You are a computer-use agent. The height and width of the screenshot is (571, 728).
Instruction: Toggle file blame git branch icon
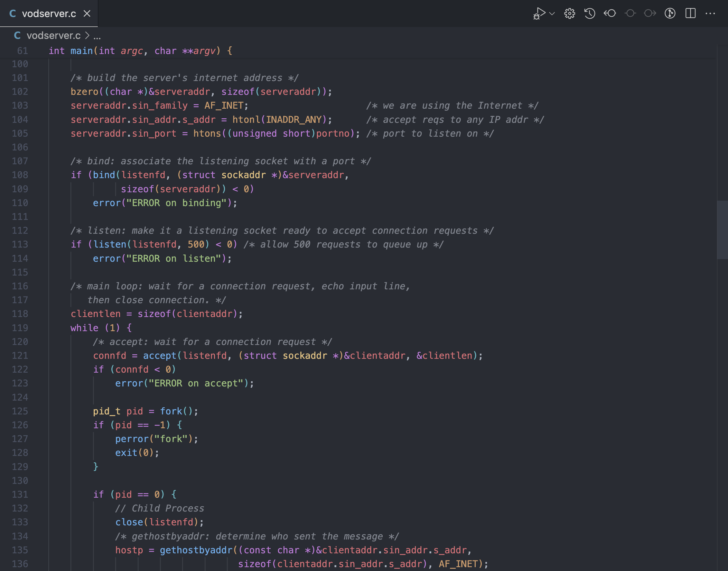click(670, 14)
